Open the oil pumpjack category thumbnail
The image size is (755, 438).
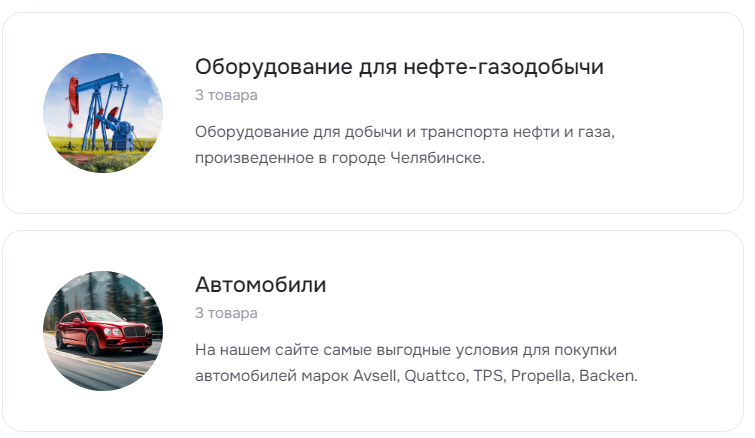[103, 113]
